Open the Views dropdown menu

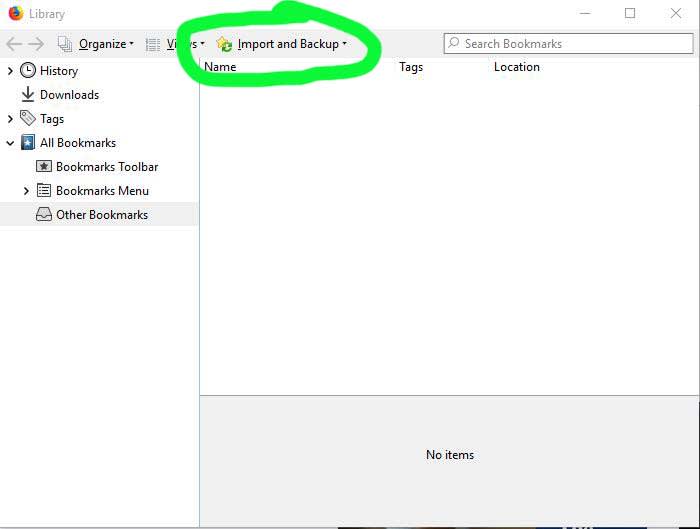[x=175, y=44]
